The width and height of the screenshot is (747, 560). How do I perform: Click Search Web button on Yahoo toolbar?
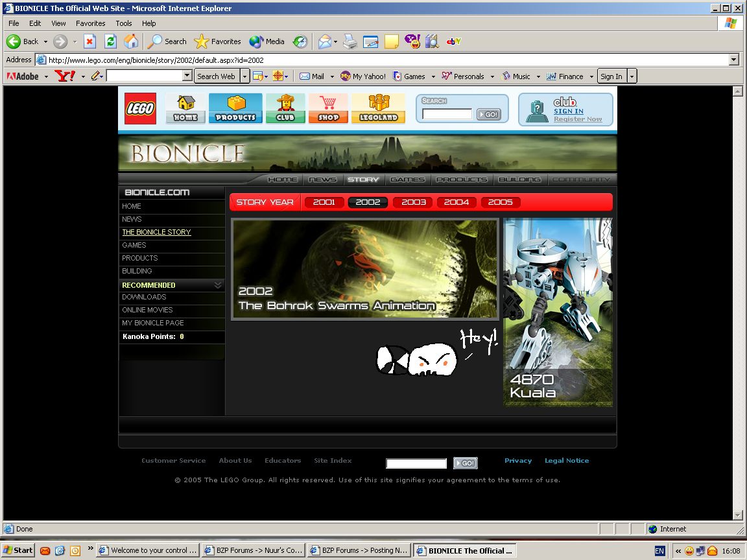click(x=217, y=76)
